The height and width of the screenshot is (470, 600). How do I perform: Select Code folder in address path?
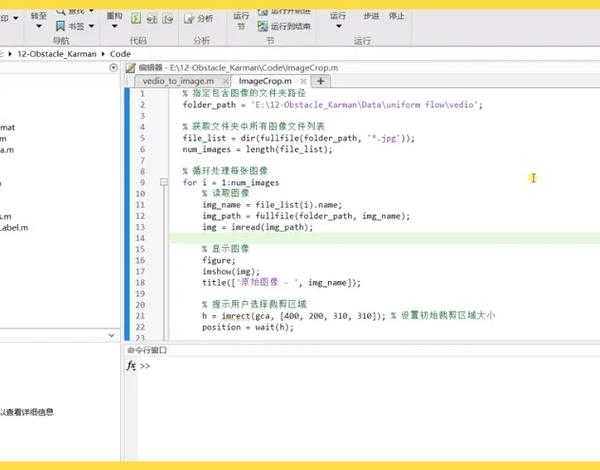[121, 54]
